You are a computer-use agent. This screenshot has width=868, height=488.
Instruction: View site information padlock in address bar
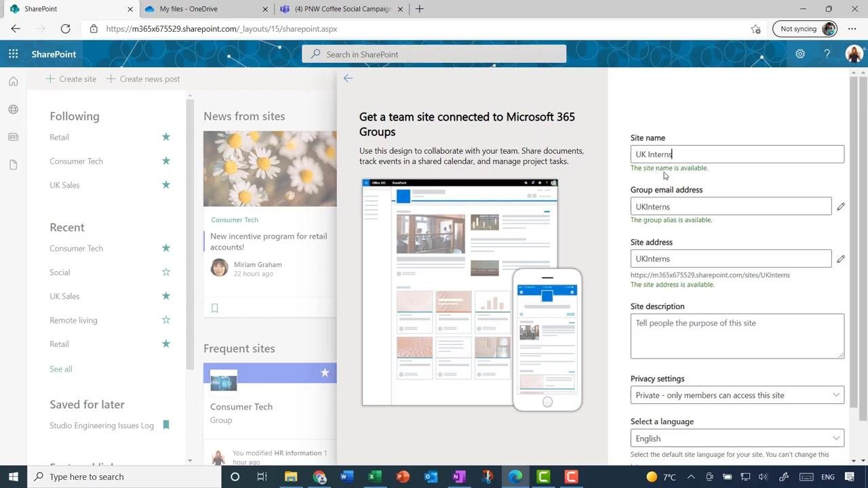[94, 28]
